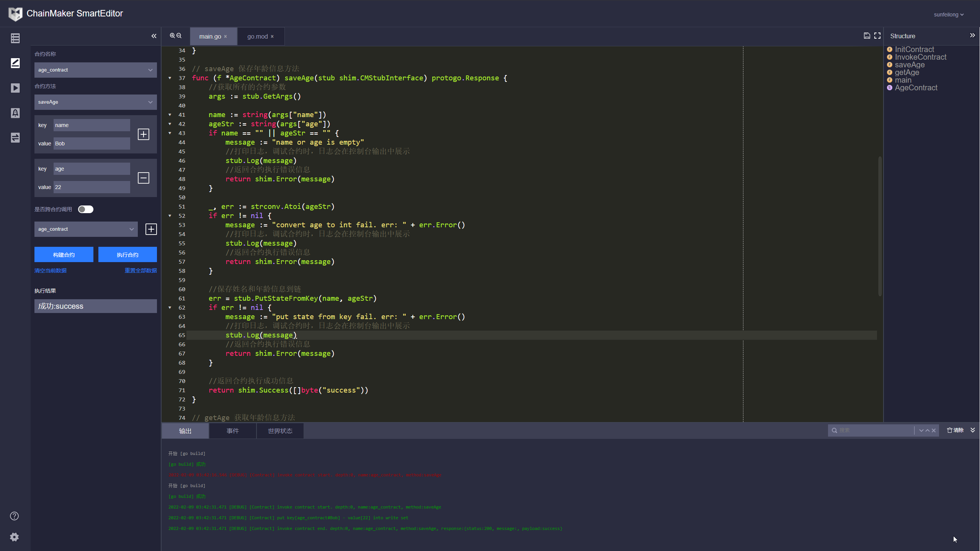The width and height of the screenshot is (980, 551).
Task: Clear the console search box
Action: 934,430
